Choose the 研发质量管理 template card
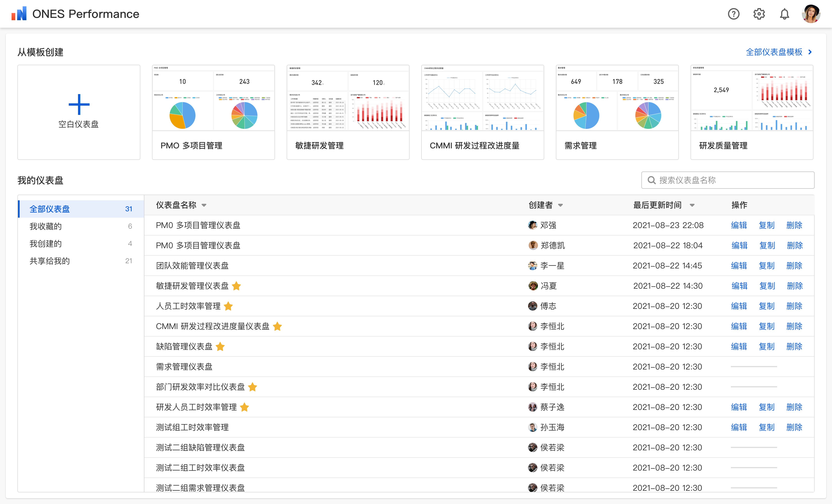Screen dimensions: 832x504 (752, 112)
